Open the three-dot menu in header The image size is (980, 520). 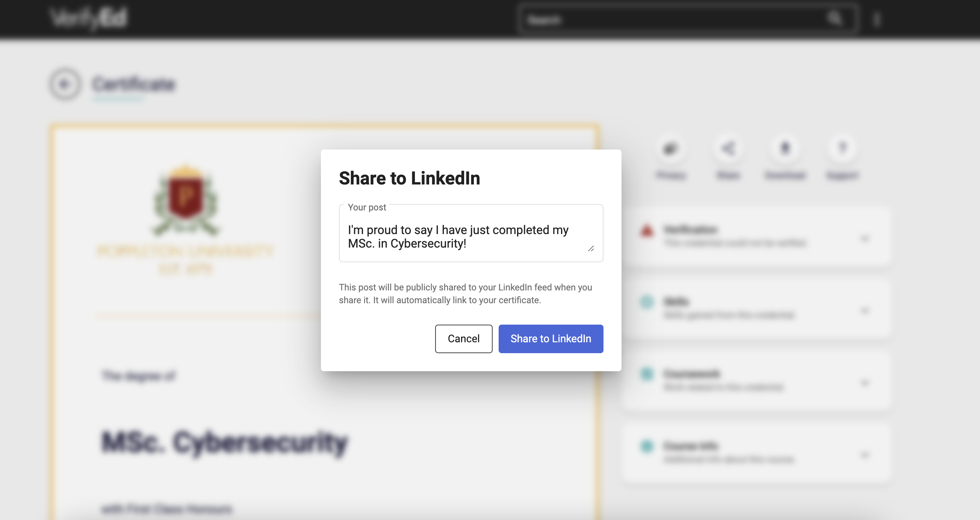(877, 19)
